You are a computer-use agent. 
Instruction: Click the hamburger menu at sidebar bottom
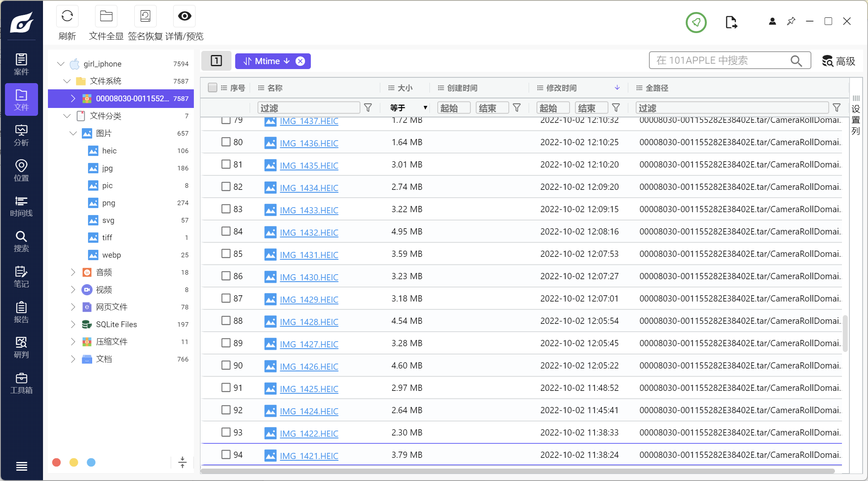coord(21,466)
